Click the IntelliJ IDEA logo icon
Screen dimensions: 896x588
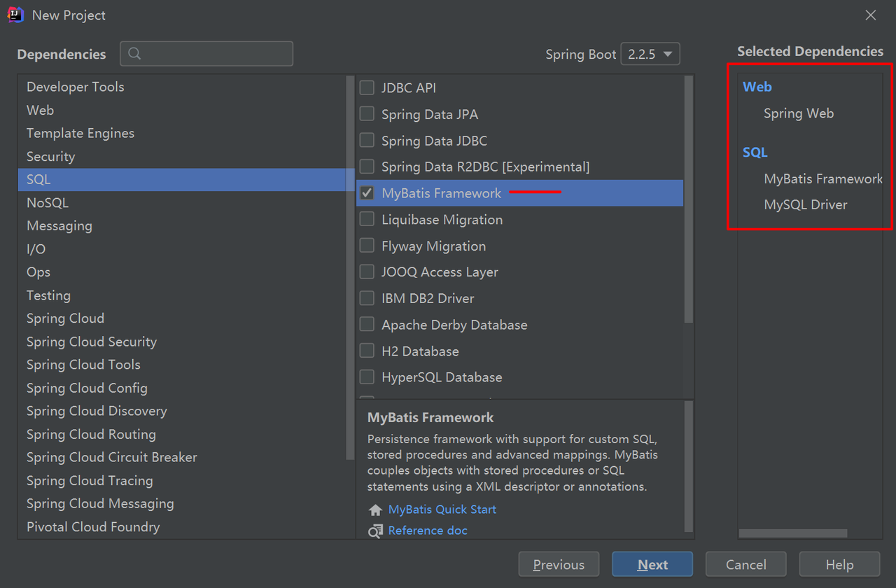click(x=15, y=15)
